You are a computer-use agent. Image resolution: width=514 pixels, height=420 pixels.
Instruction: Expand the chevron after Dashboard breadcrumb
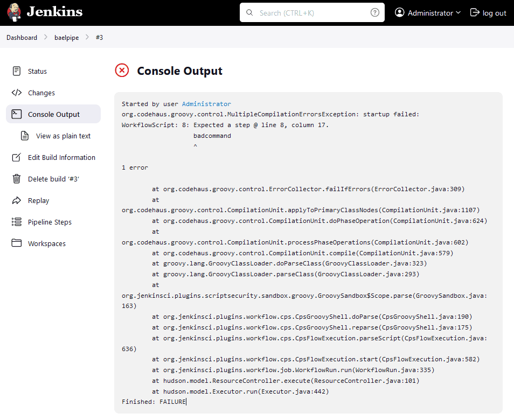coord(46,37)
